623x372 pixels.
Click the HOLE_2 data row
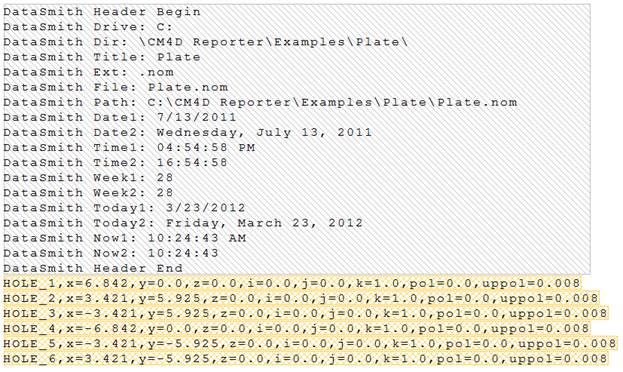click(x=301, y=298)
